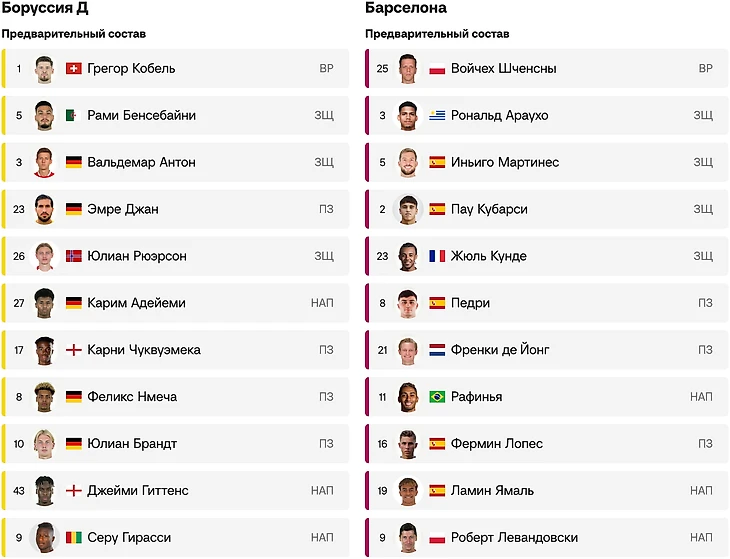Image resolution: width=730 pixels, height=559 pixels.
Task: Click the Norwegian flag by Юлиан Рюэрсон
Action: pyautogui.click(x=73, y=256)
